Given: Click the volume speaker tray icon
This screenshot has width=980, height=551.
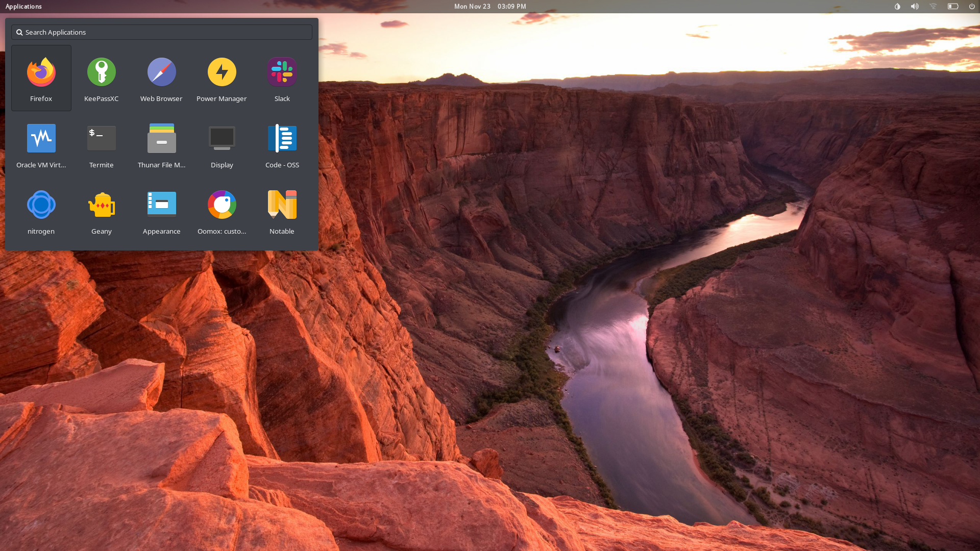Looking at the screenshot, I should point(914,7).
